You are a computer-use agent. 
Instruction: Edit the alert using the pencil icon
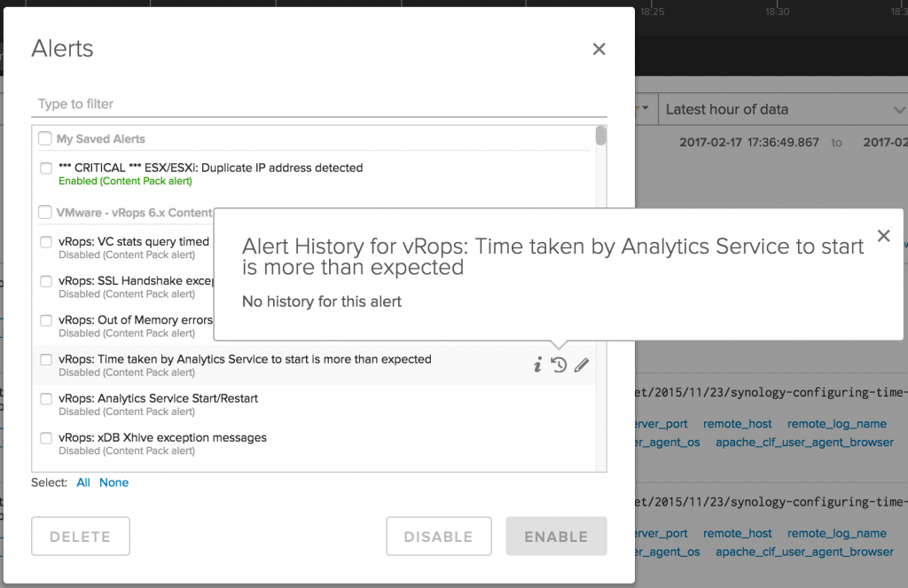(581, 365)
